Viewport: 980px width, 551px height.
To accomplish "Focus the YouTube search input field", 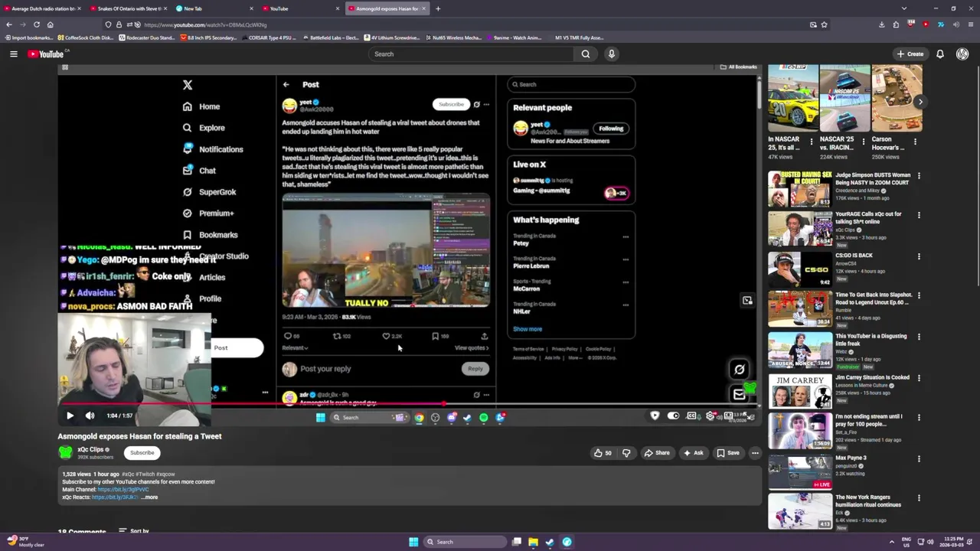I will click(471, 54).
